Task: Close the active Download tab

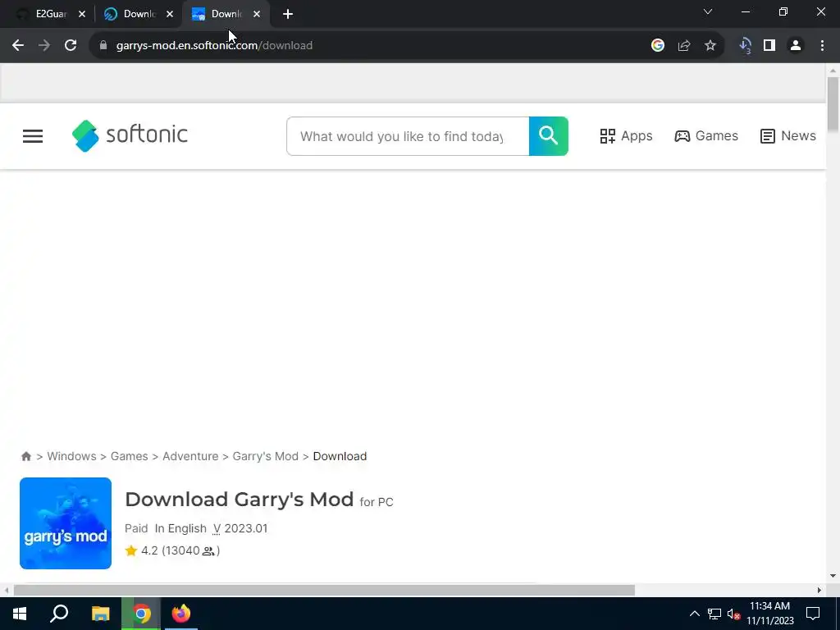Action: [x=257, y=14]
